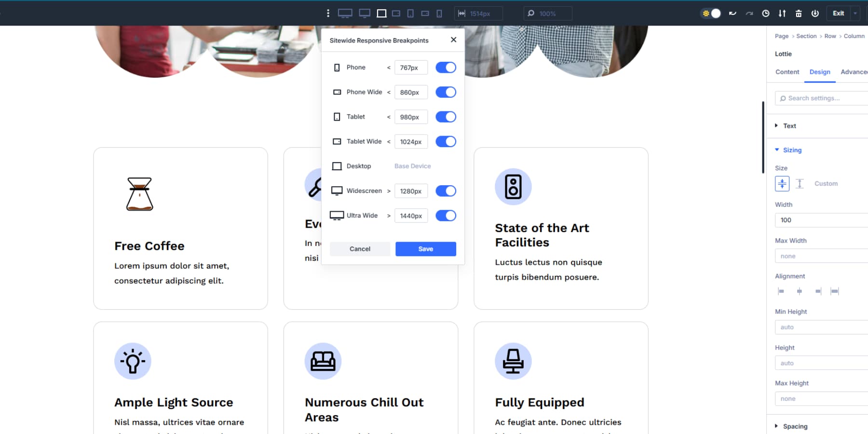The height and width of the screenshot is (434, 868).
Task: Click the Max Width input field
Action: (820, 256)
